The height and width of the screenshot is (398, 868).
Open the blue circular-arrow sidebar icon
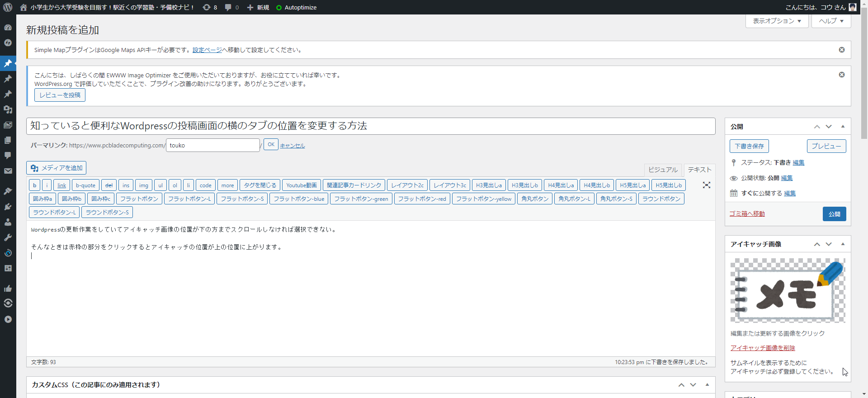8,253
